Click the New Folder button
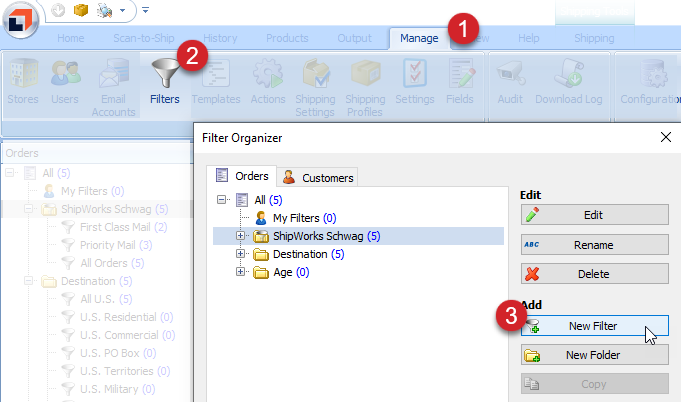Viewport: 681px width, 402px height. [595, 355]
